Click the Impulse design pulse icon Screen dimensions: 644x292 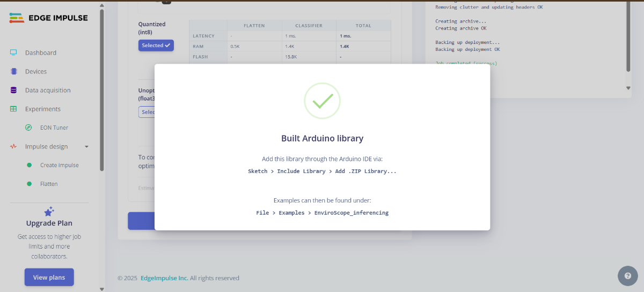[x=13, y=146]
